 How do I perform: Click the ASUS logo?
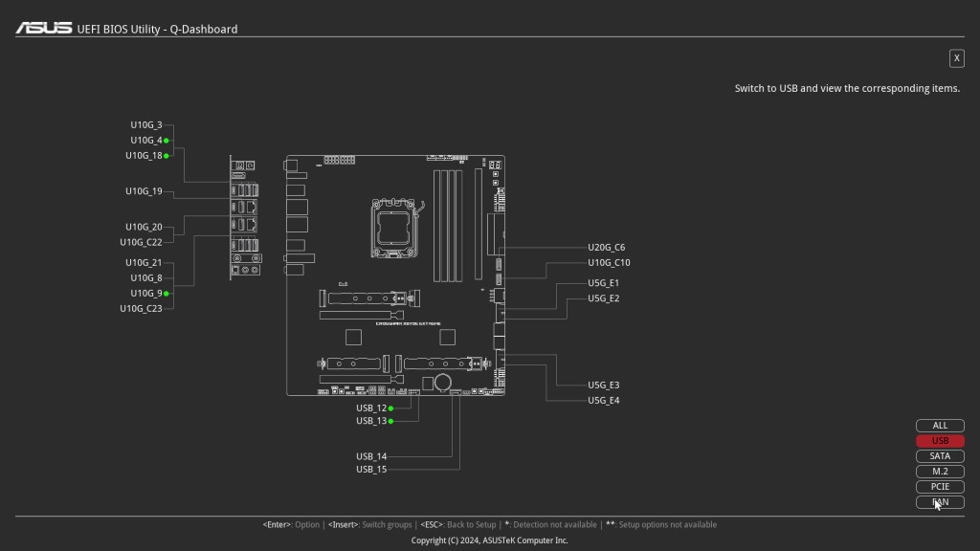tap(44, 28)
